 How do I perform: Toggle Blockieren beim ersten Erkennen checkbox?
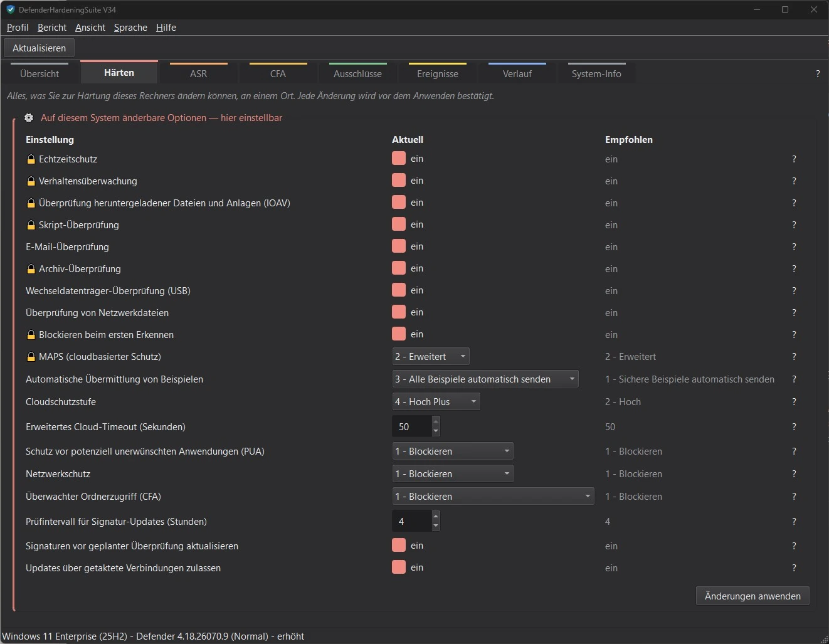pos(399,334)
